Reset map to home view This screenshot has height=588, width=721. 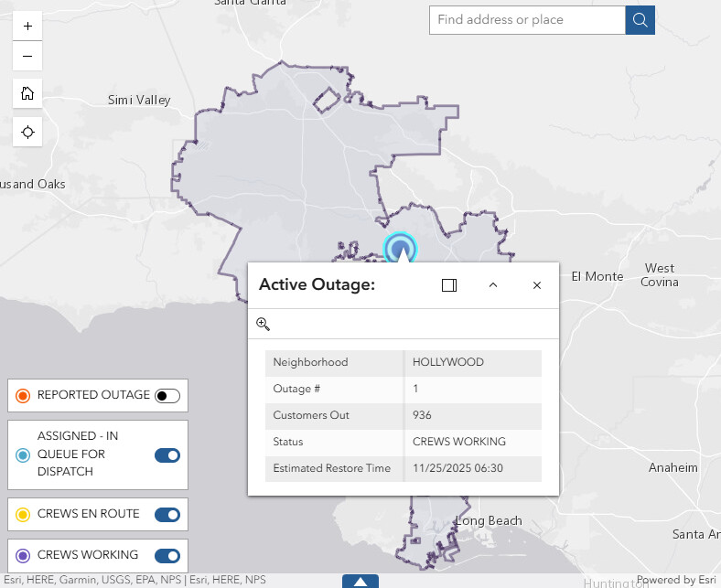click(27, 93)
